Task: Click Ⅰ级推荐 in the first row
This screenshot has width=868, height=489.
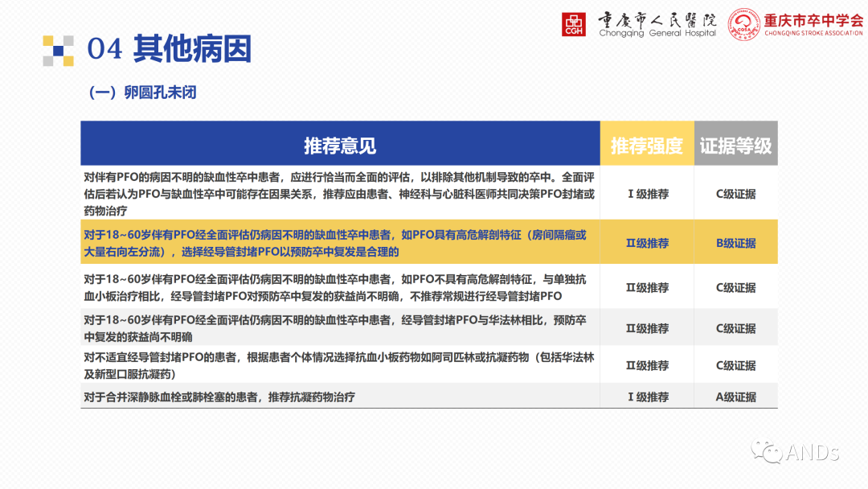Action: (x=648, y=194)
